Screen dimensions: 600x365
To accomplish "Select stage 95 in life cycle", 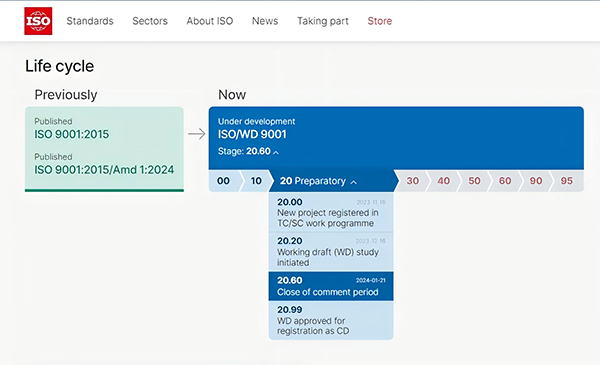I will click(567, 181).
